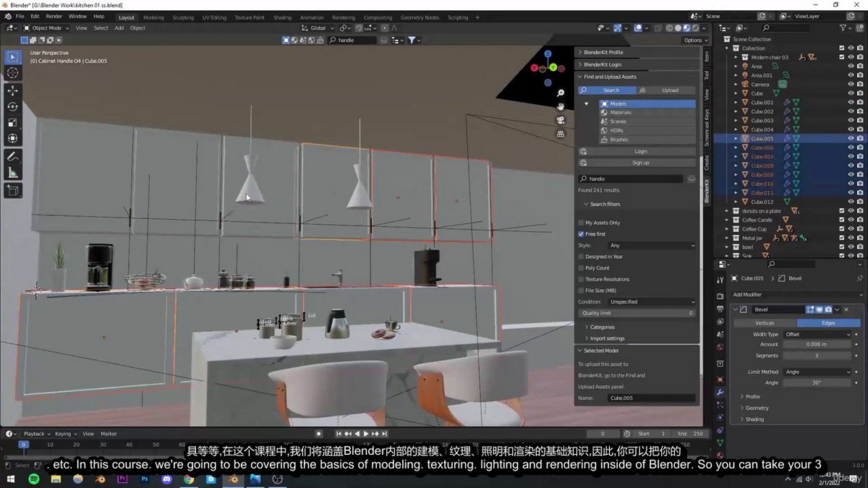Select the Add Cube tool
This screenshot has width=868, height=488.
click(13, 191)
